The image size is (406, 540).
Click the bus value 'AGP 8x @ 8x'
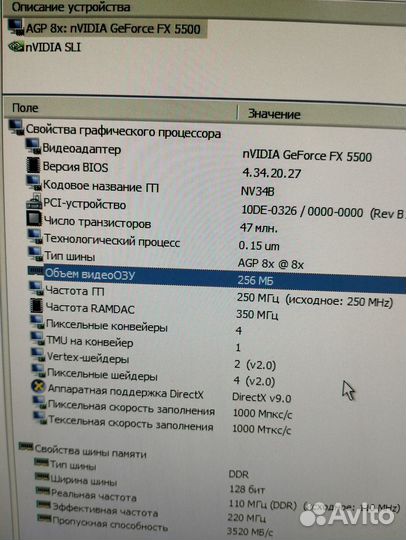271,264
